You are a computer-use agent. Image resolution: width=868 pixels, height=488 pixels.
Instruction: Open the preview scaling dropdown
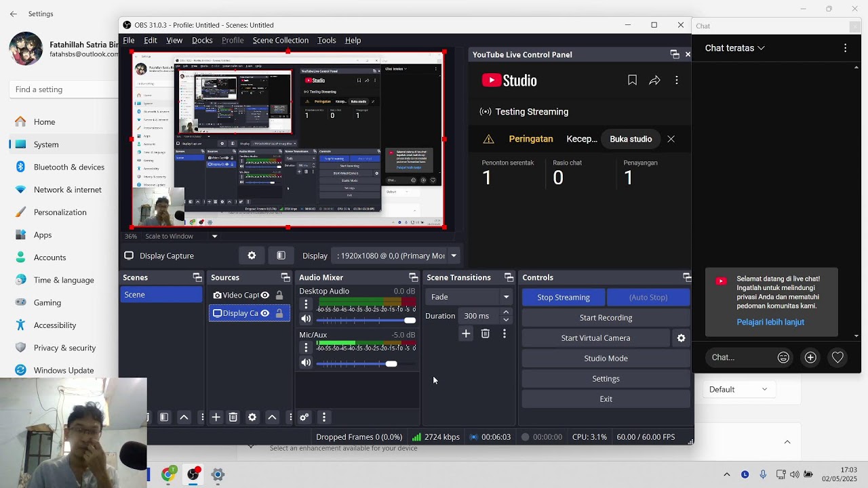click(x=214, y=237)
